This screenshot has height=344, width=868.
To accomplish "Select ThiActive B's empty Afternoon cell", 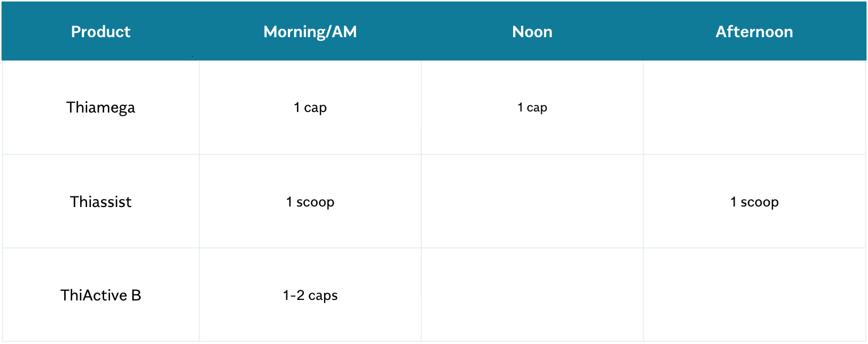I will [754, 295].
